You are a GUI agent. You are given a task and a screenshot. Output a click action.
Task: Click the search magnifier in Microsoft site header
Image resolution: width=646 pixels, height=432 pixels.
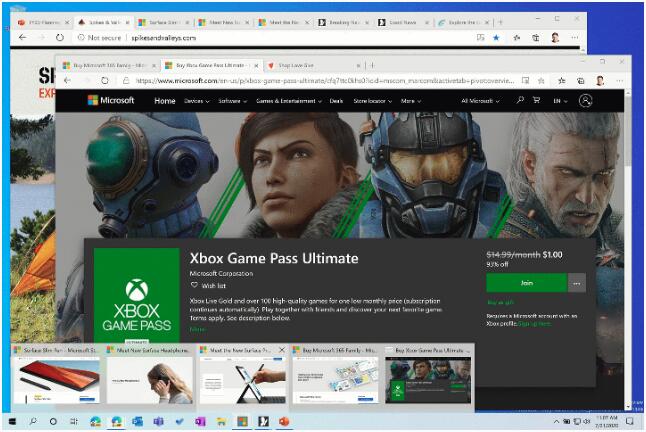[520, 100]
